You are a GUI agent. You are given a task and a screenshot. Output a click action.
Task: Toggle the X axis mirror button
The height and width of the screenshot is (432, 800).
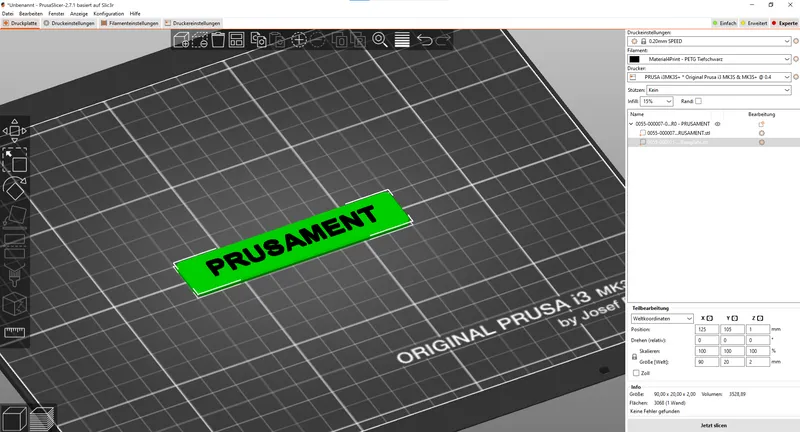(709, 318)
